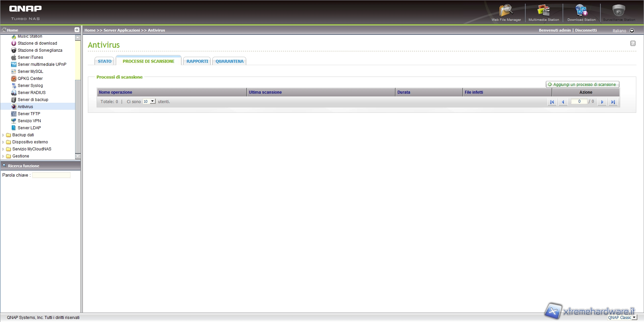
Task: Launch the Multimedia Station icon
Action: pos(544,11)
